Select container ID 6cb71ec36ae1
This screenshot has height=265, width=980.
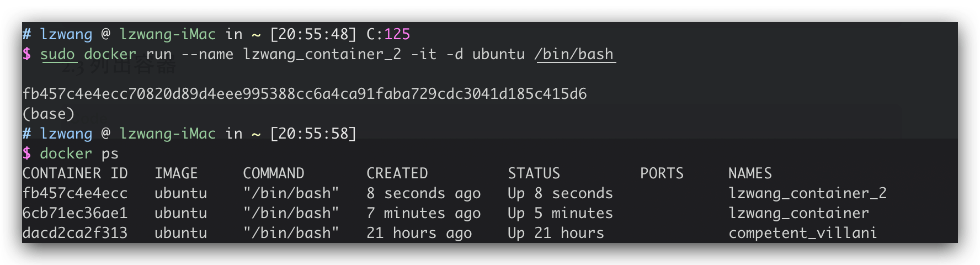[75, 213]
